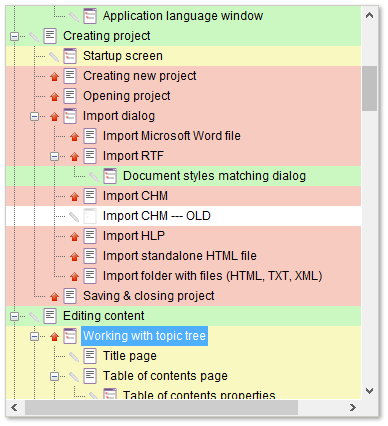Viewport: 388px width, 426px height.
Task: Click page icon of Table of contents page
Action: 90,376
